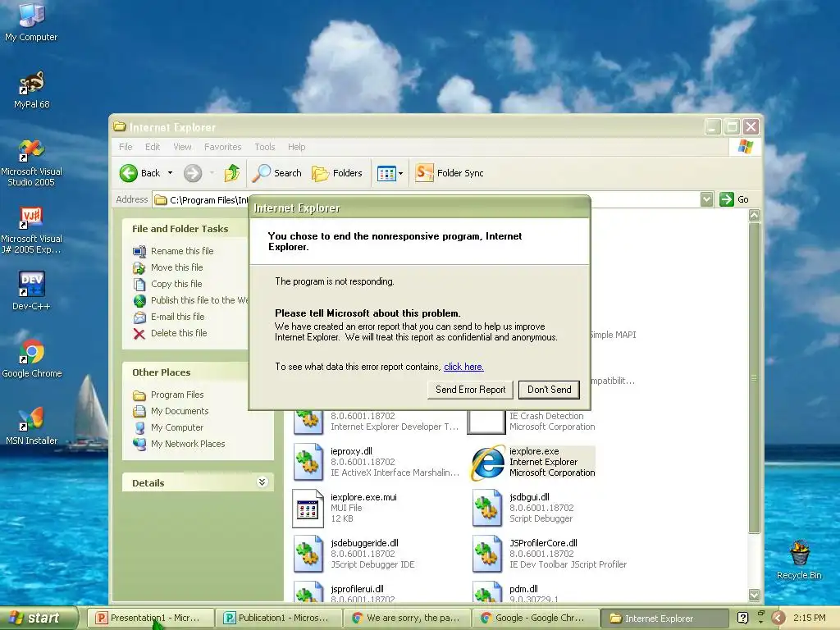The image size is (840, 630).
Task: Click the help question-mark tray icon
Action: pyautogui.click(x=742, y=618)
